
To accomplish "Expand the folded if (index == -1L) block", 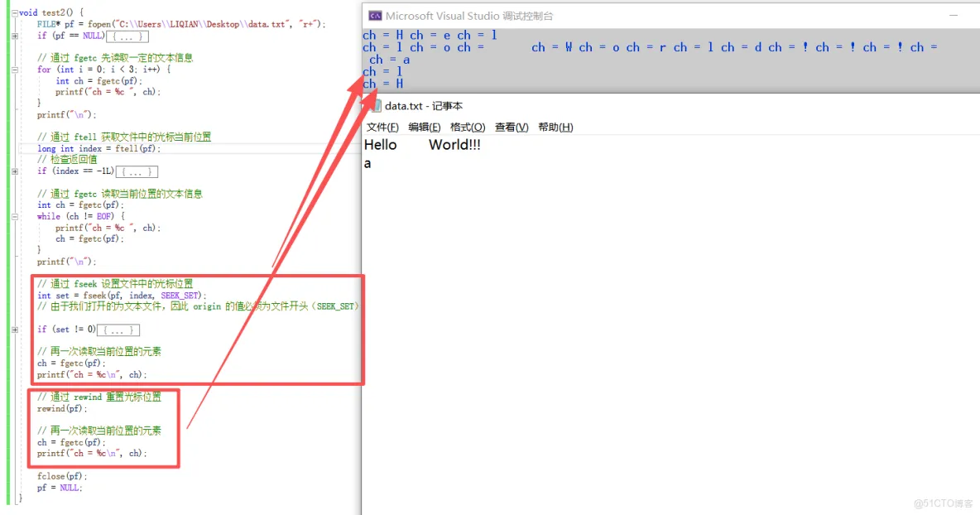I will [x=15, y=171].
